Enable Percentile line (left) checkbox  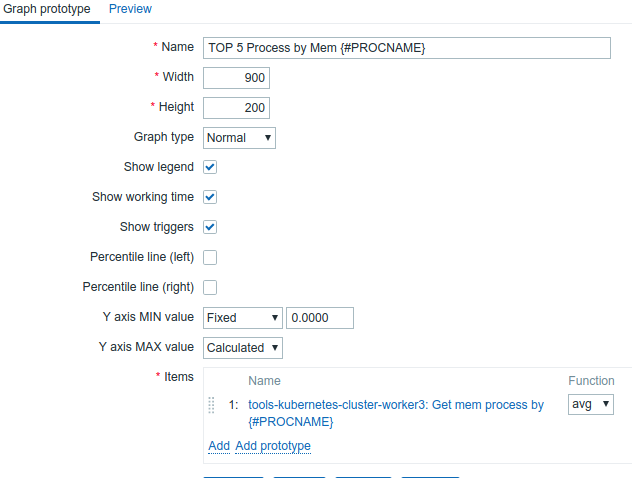[x=210, y=257]
